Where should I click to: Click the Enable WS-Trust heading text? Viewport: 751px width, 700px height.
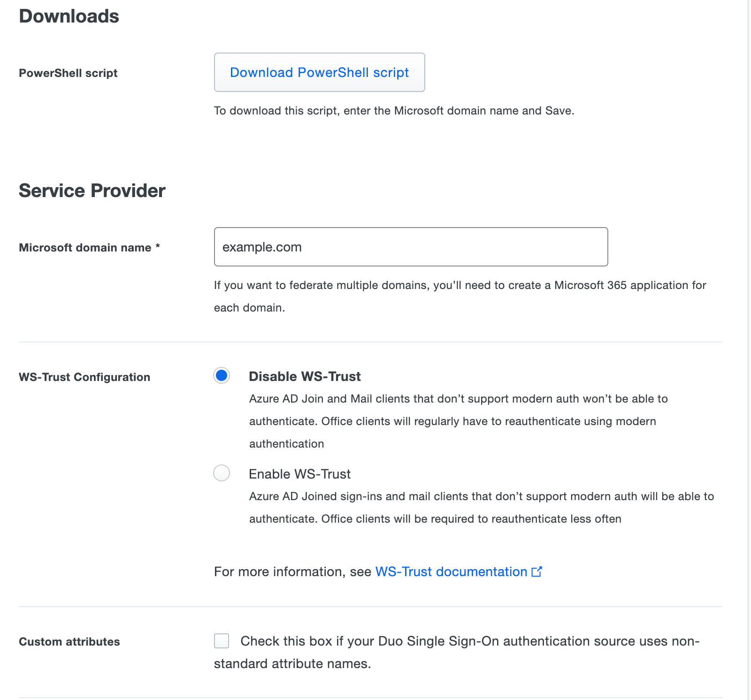tap(300, 474)
